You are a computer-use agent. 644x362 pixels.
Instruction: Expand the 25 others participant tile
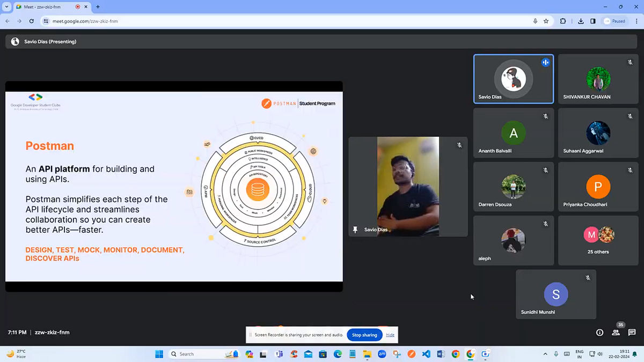point(598,240)
